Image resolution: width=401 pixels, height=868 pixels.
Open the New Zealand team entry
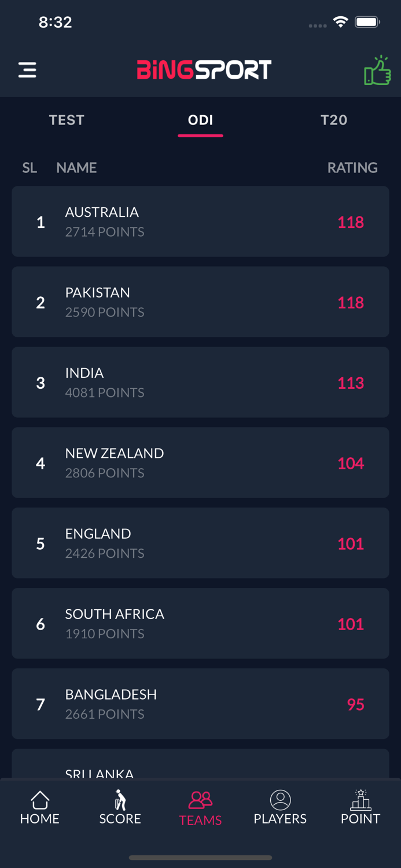200,463
